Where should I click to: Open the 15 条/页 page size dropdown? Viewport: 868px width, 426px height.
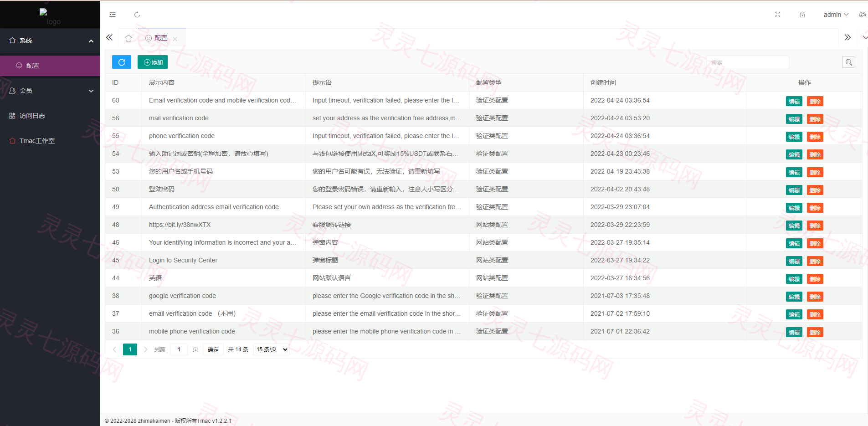272,349
